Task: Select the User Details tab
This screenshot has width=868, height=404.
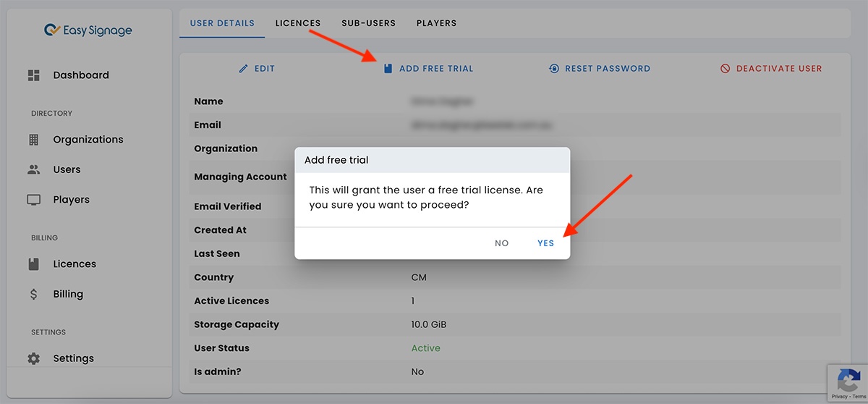Action: click(222, 23)
